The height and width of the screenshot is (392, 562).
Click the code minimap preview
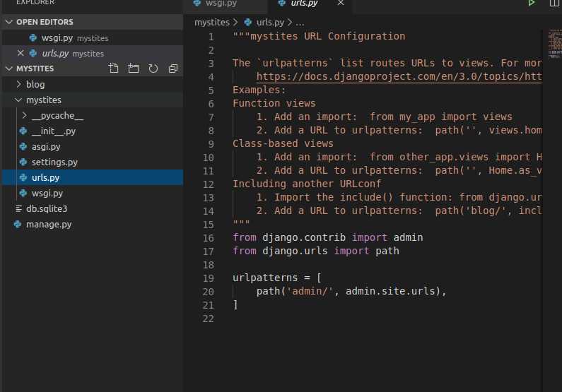coord(555,44)
